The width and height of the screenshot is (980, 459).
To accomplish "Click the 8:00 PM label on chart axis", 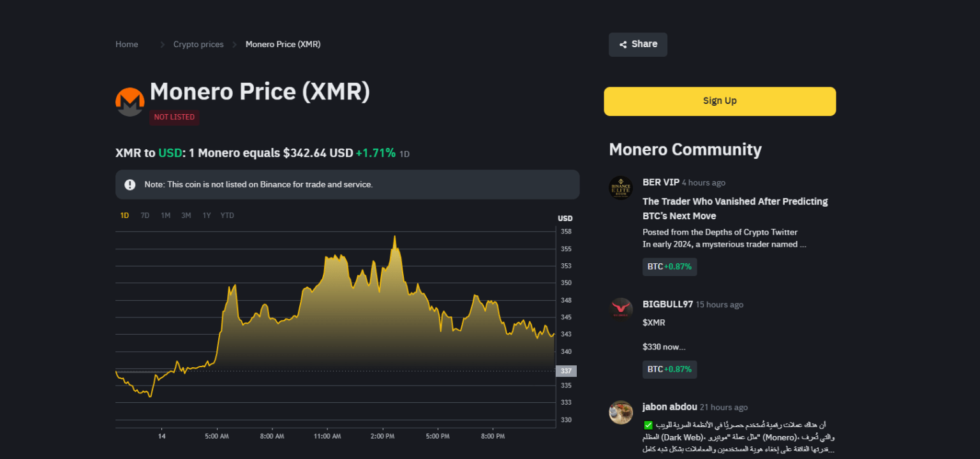I will pyautogui.click(x=493, y=437).
